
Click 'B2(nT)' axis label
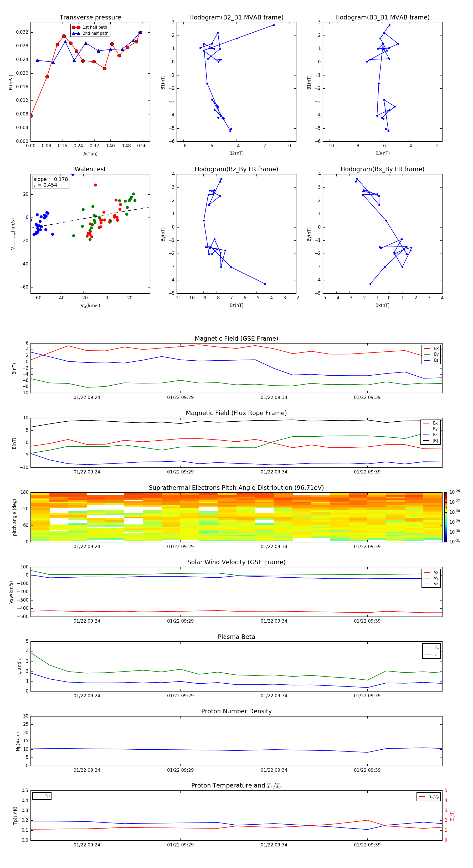click(x=236, y=153)
